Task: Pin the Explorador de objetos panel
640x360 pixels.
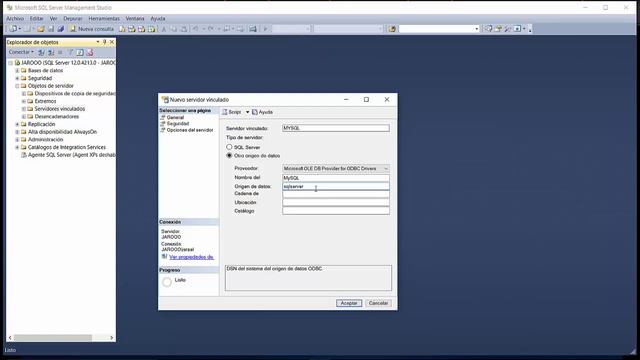Action: 104,42
